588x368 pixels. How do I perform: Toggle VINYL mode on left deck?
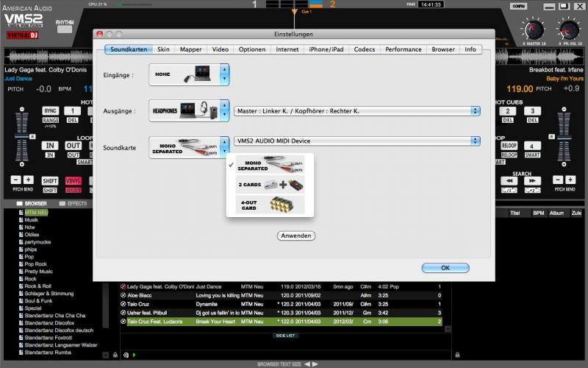pyautogui.click(x=73, y=180)
